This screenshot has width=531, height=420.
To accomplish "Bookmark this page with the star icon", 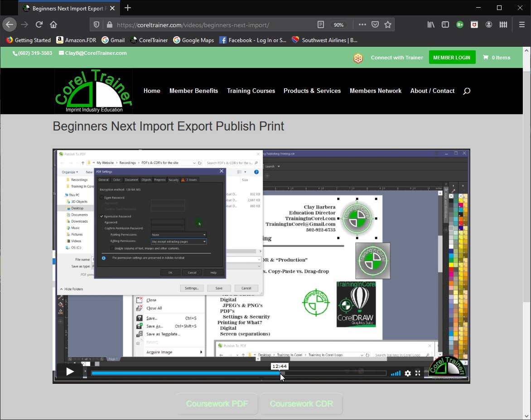I will pyautogui.click(x=388, y=25).
